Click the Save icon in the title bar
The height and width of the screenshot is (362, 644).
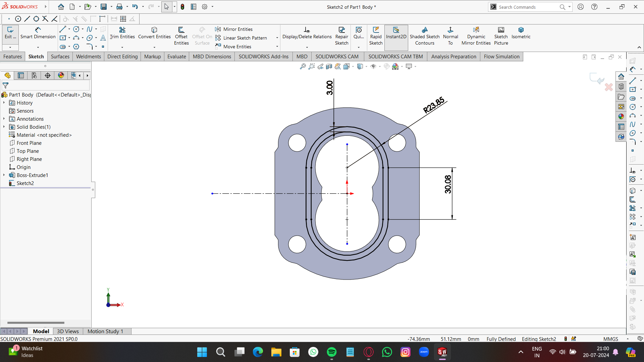click(104, 7)
